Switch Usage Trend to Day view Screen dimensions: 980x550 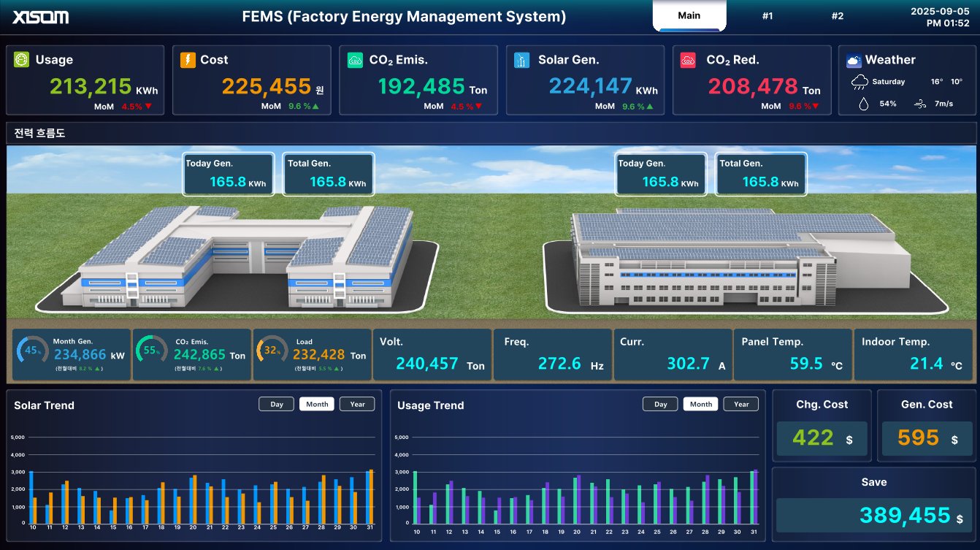660,404
